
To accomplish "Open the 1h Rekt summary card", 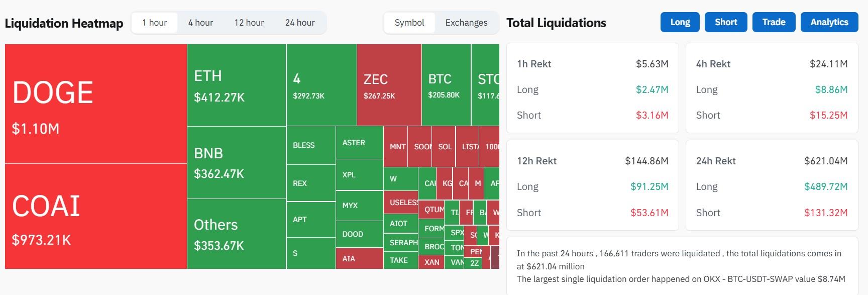I will pos(592,88).
